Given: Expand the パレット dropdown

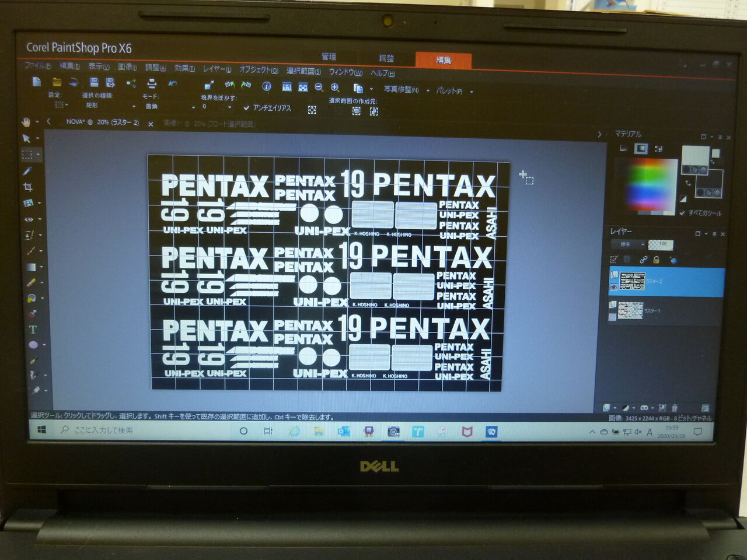Looking at the screenshot, I should pos(471,92).
